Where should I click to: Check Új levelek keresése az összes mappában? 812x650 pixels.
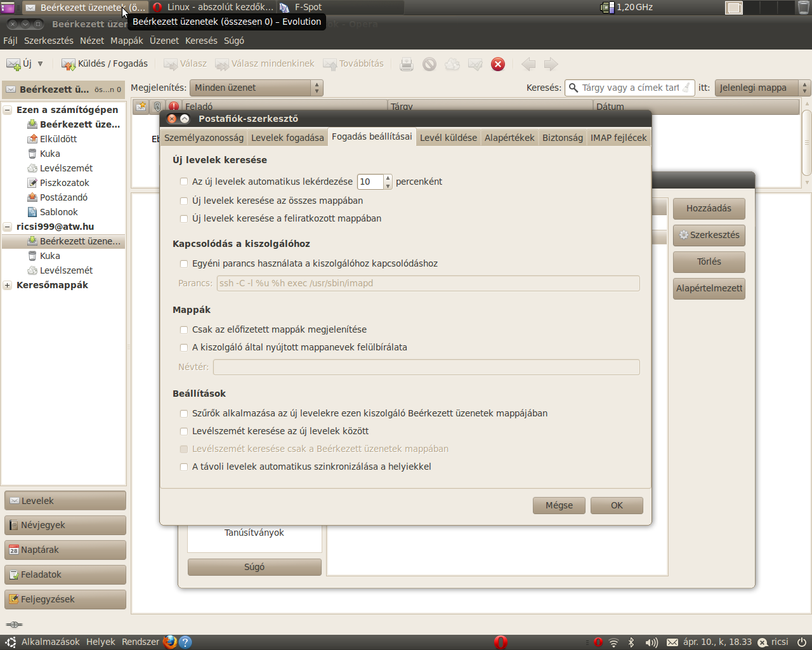pos(184,201)
